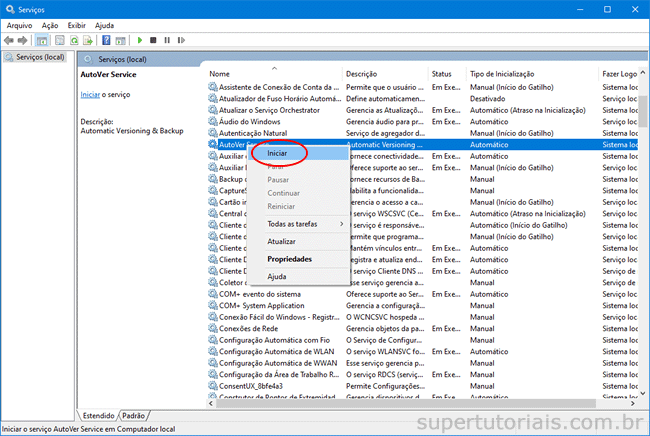Choose Propriedades from the context menu
Viewport: 650px width, 436px height.
point(289,259)
